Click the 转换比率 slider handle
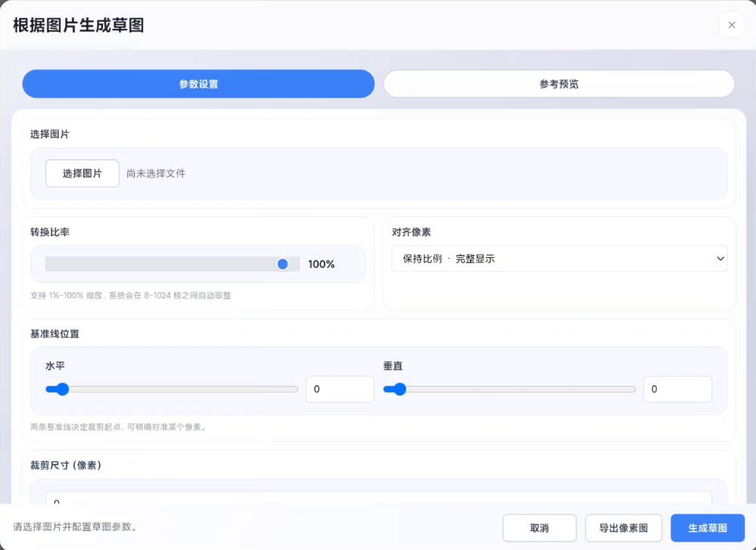Viewport: 756px width, 550px height. [283, 264]
